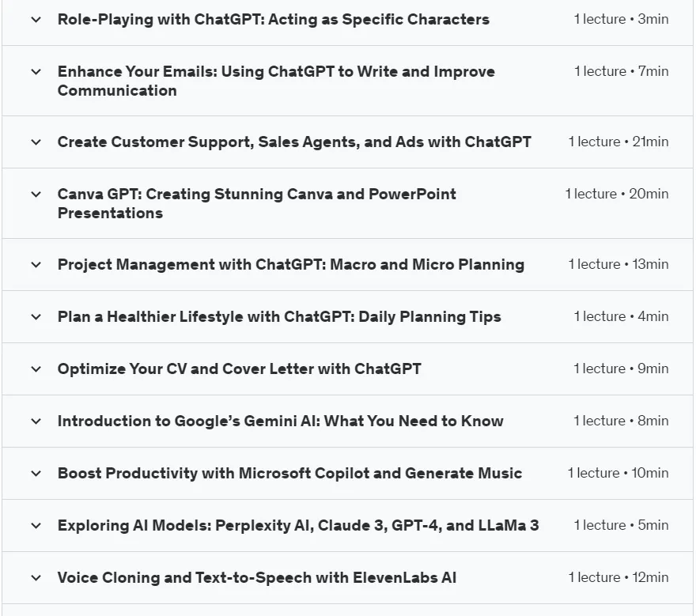Toggle chevron for Project Management with ChatGPT
The width and height of the screenshot is (696, 616).
click(x=36, y=264)
